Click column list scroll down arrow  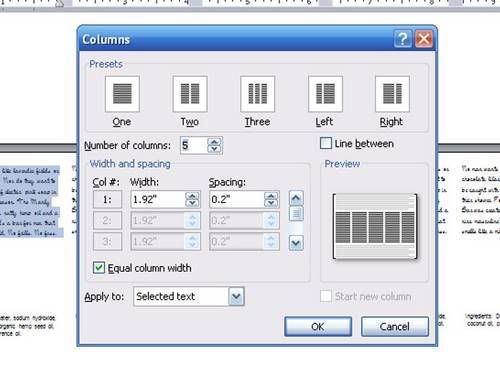pos(296,243)
